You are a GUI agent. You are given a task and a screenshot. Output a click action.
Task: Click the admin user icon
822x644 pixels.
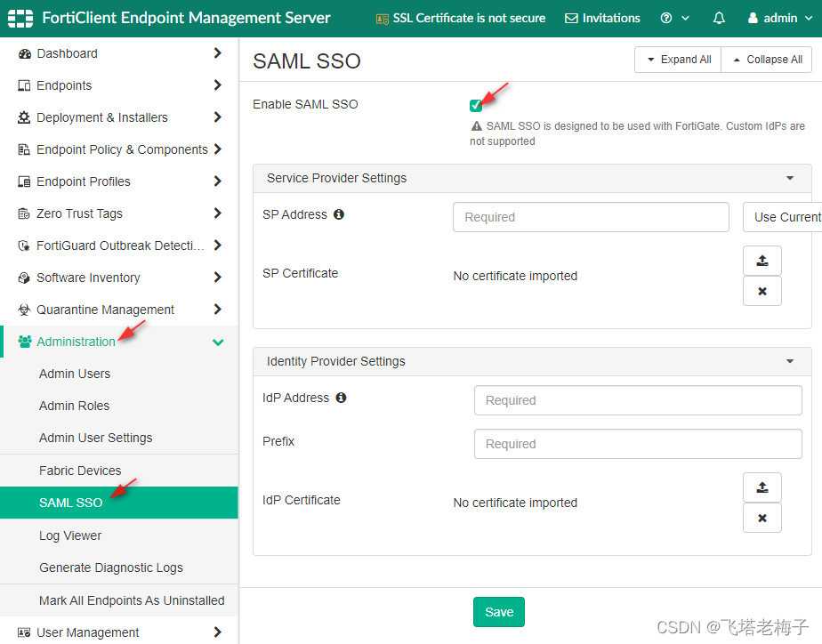[753, 18]
